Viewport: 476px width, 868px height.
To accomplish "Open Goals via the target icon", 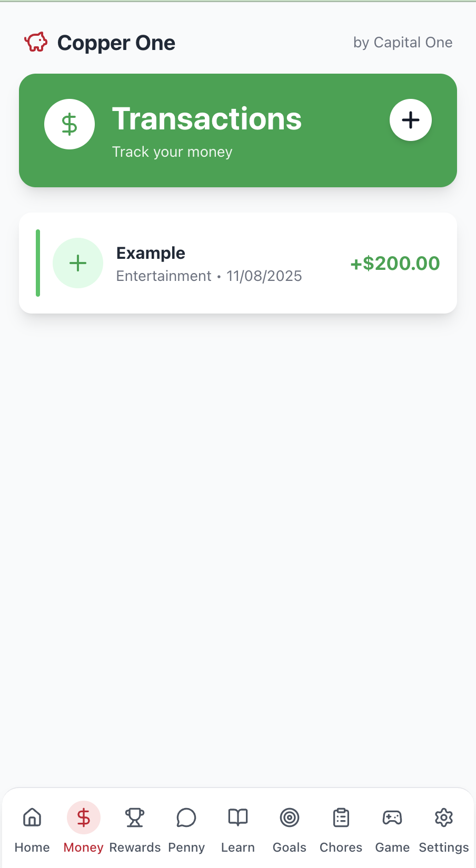I will click(x=290, y=817).
